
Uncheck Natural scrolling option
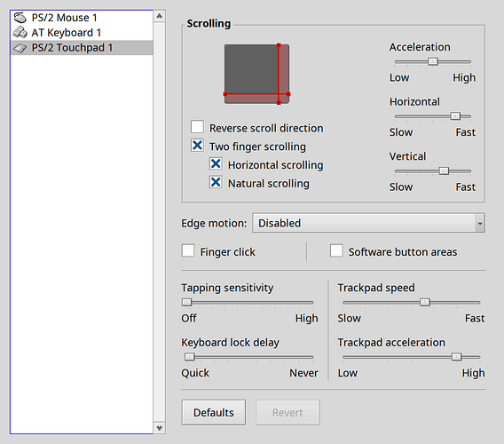pos(216,182)
